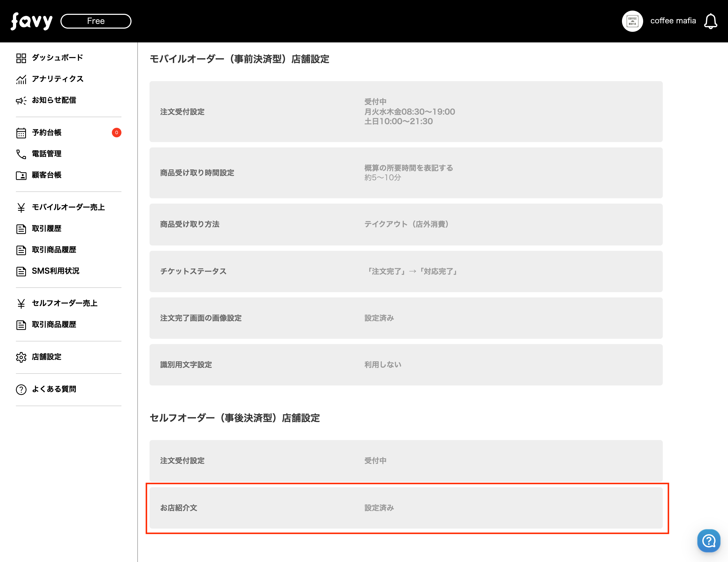Open 識別用文字設定 row
The image size is (728, 562).
coord(406,365)
